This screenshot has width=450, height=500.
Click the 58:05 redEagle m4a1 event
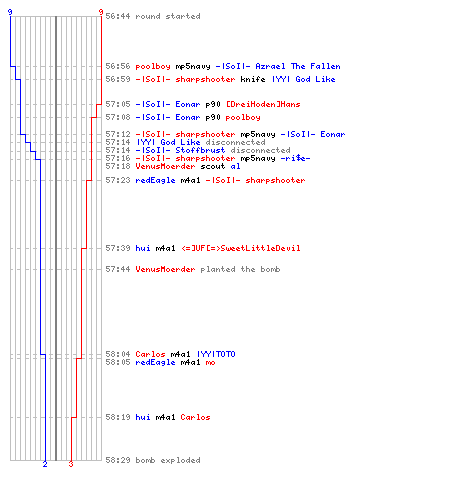click(160, 362)
